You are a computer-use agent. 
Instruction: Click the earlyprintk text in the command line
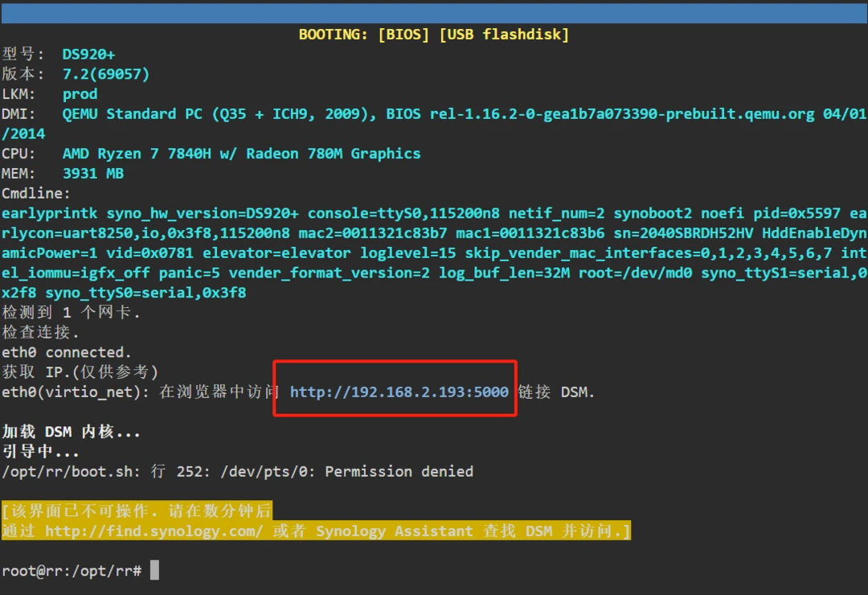[49, 213]
